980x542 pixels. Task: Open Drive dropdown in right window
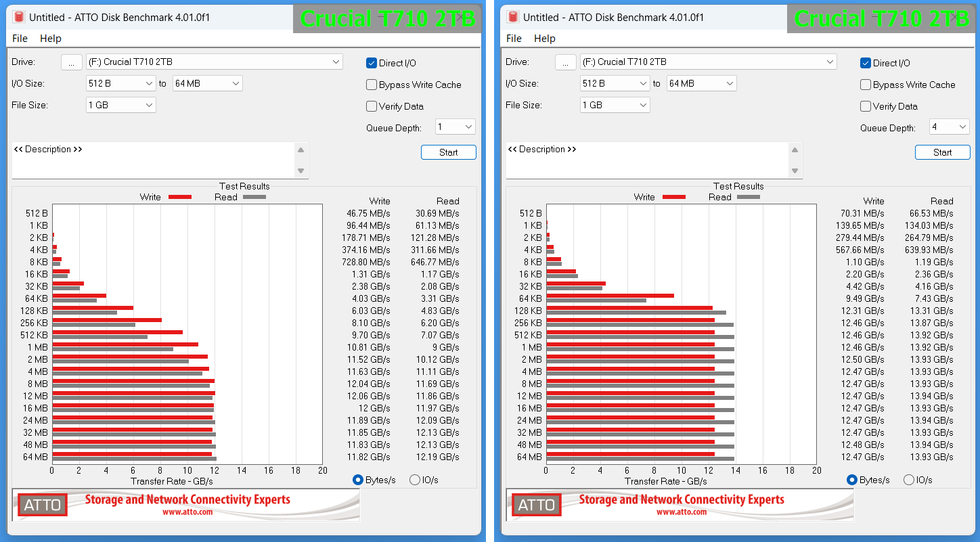click(709, 62)
